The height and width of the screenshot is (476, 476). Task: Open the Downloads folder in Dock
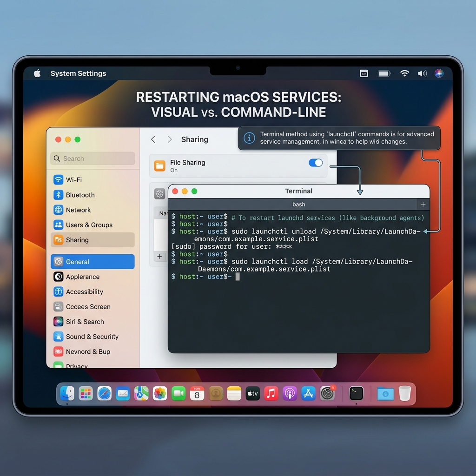385,394
